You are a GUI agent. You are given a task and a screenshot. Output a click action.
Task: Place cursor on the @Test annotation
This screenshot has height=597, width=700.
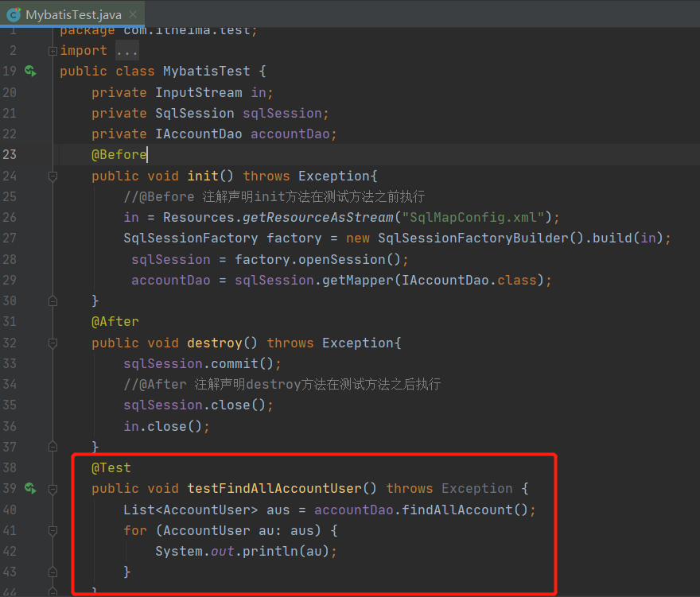[111, 467]
